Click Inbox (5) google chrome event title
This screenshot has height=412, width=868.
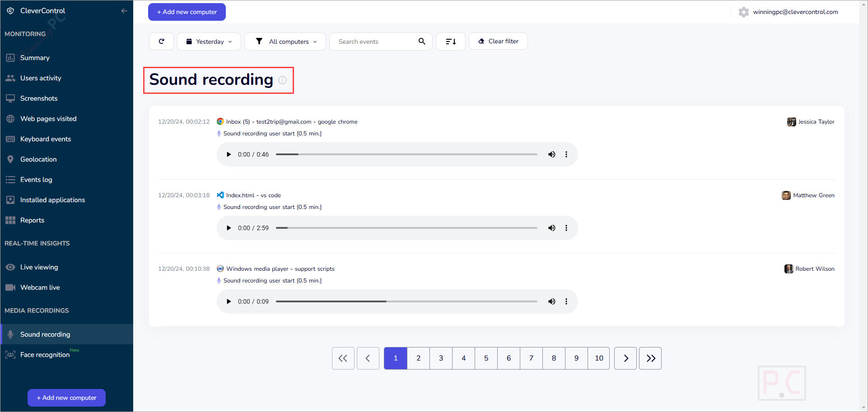pos(292,122)
